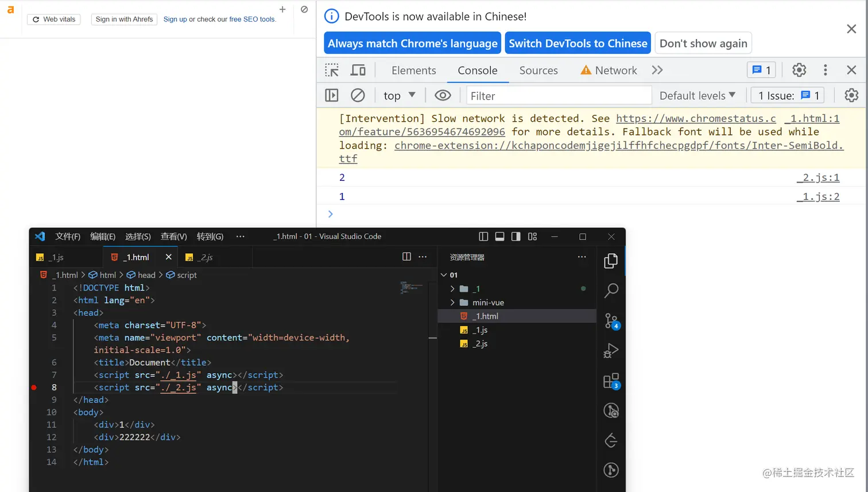Open editor more actions ellipsis
This screenshot has width=868, height=492.
pyautogui.click(x=423, y=257)
